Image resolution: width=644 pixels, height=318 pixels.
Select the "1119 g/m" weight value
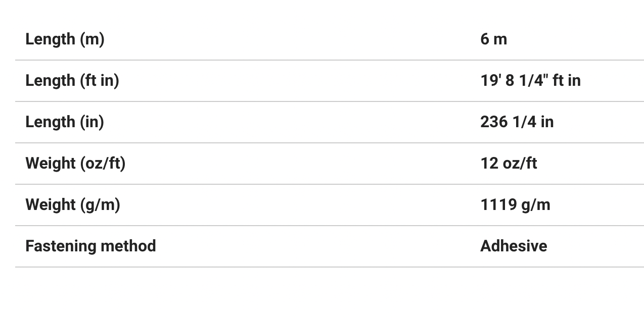(515, 204)
